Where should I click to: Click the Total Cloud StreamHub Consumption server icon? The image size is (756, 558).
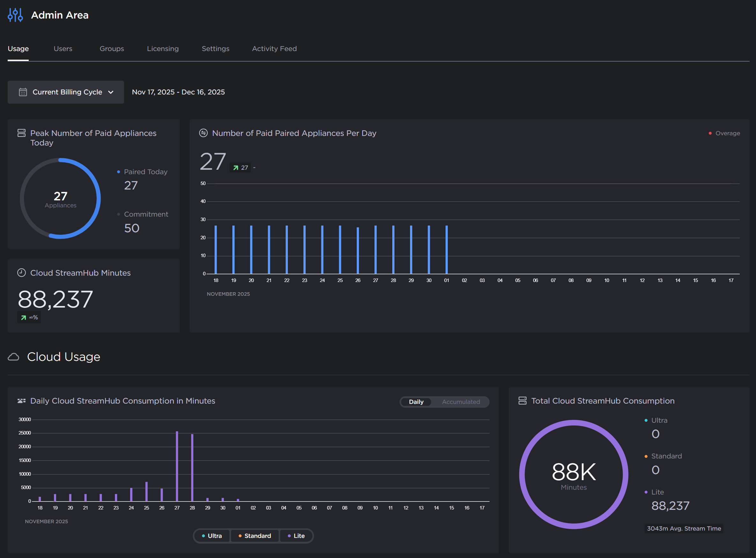(522, 401)
